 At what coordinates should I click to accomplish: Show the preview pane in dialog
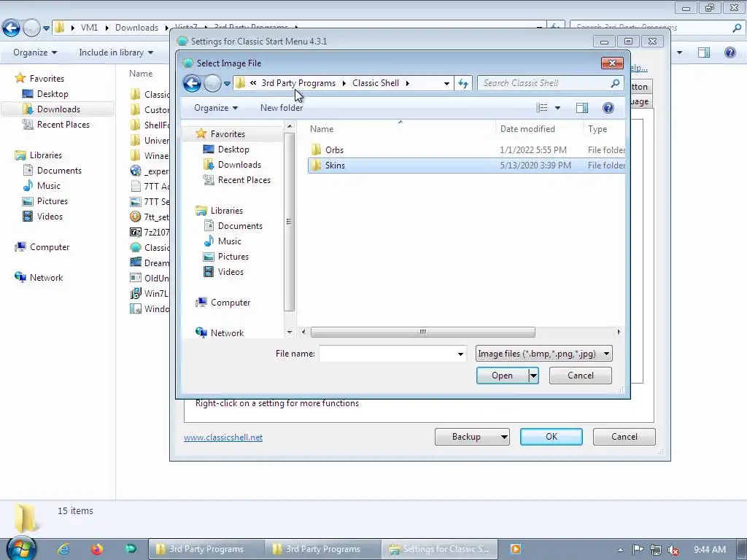581,108
